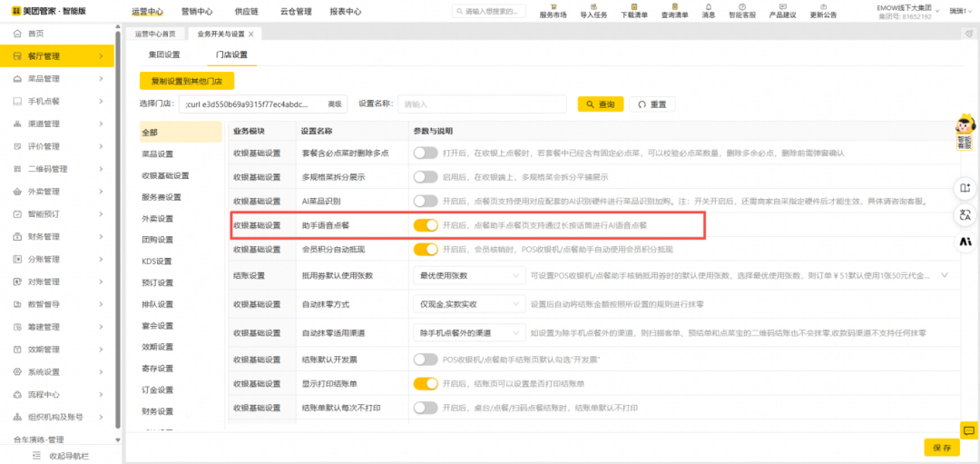Open the 自动抹零方式 dropdown
The image size is (980, 464).
tap(469, 305)
